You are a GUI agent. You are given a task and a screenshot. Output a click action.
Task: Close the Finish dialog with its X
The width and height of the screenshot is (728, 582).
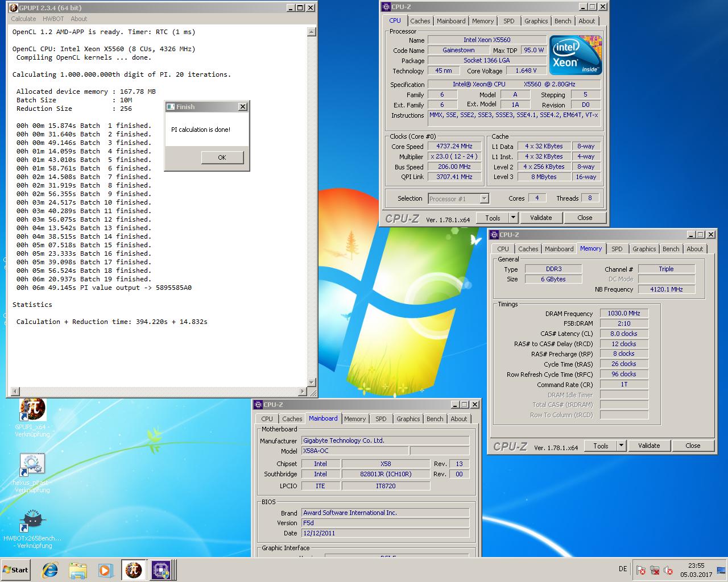pos(243,106)
